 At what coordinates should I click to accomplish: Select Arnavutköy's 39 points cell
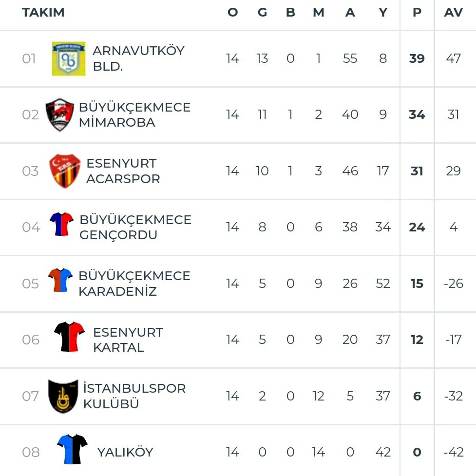417,58
